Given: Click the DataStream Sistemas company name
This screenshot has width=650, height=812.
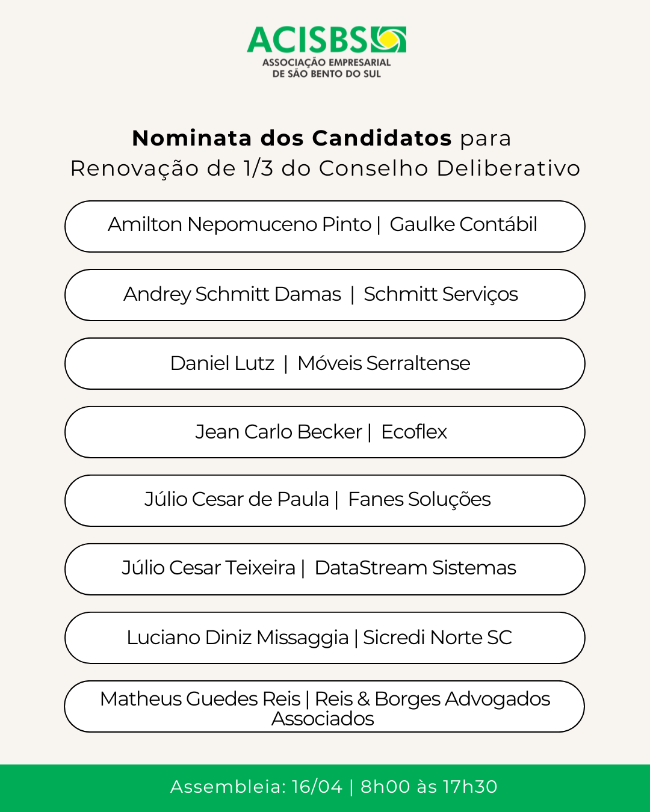Looking at the screenshot, I should click(415, 568).
